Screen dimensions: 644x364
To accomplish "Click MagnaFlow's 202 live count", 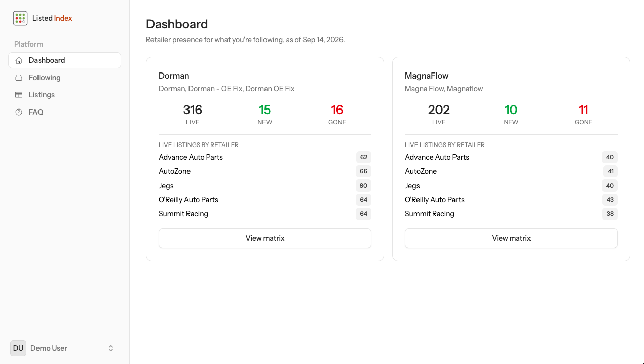I will [x=439, y=110].
